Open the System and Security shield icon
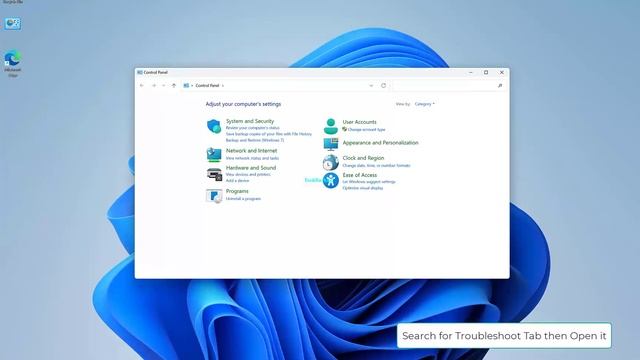The image size is (640, 360). [213, 126]
